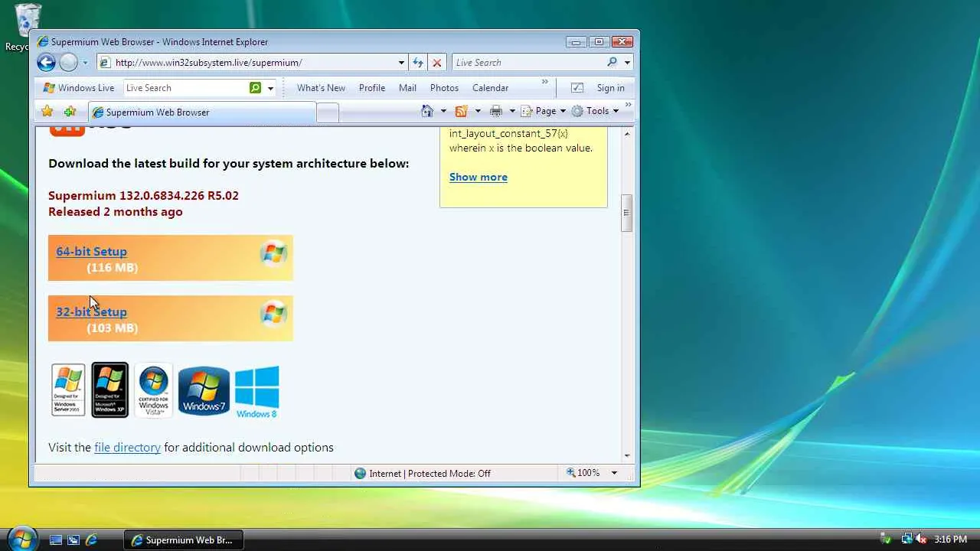
Task: Open the Tools menu
Action: coord(595,111)
